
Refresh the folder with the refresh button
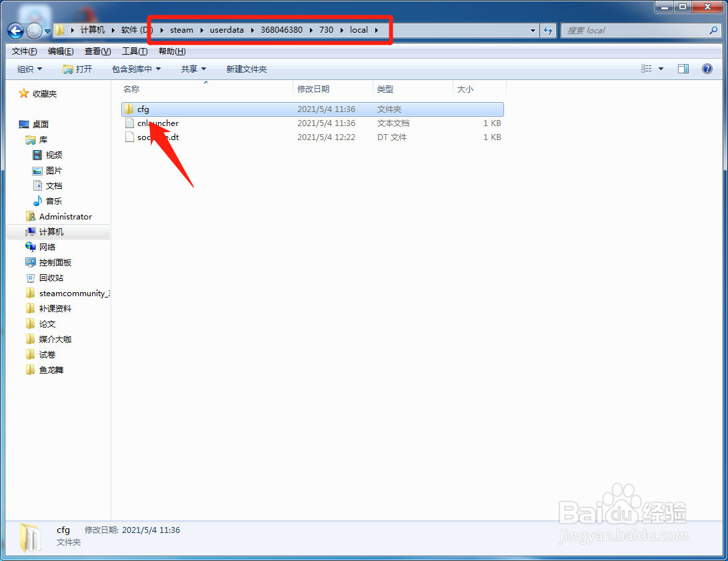click(x=548, y=31)
